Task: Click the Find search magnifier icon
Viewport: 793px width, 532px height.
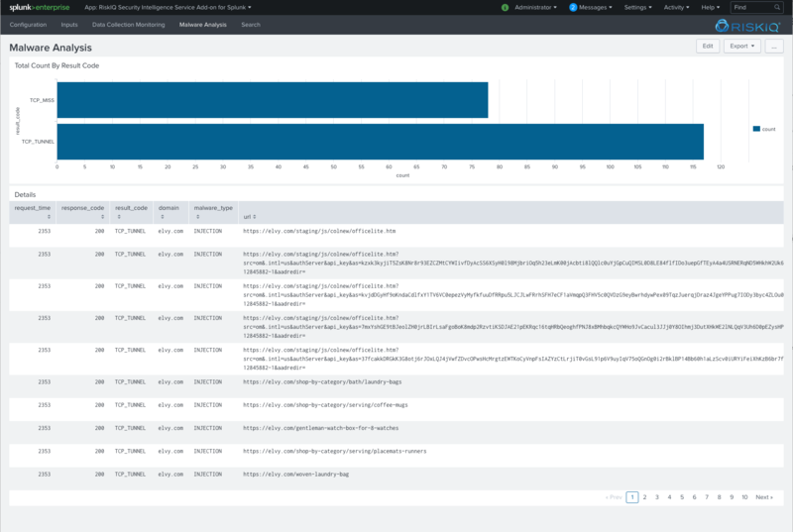Action: 777,8
